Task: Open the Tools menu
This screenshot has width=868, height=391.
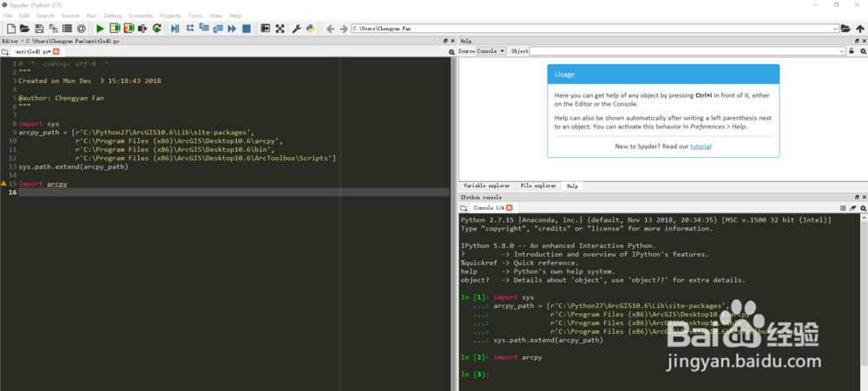Action: coord(195,16)
